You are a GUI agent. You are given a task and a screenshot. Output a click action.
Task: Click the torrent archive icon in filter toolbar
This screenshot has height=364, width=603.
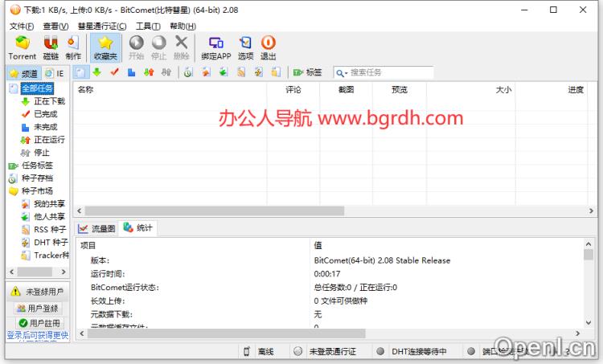coord(188,72)
